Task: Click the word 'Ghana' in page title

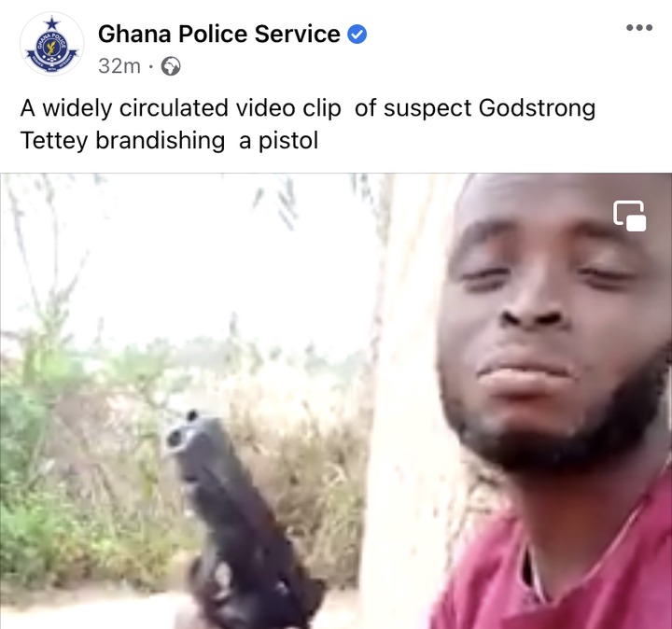Action: [x=134, y=34]
